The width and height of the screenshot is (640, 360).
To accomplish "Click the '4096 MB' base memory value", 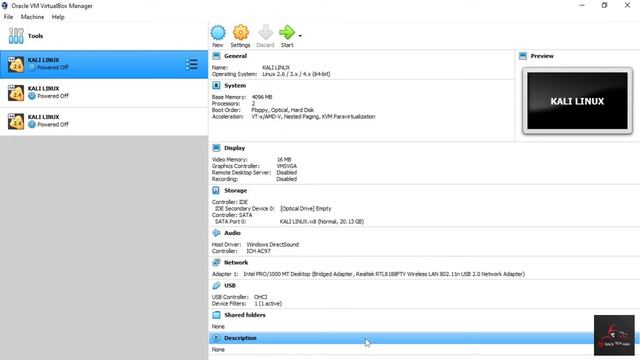I will (262, 97).
